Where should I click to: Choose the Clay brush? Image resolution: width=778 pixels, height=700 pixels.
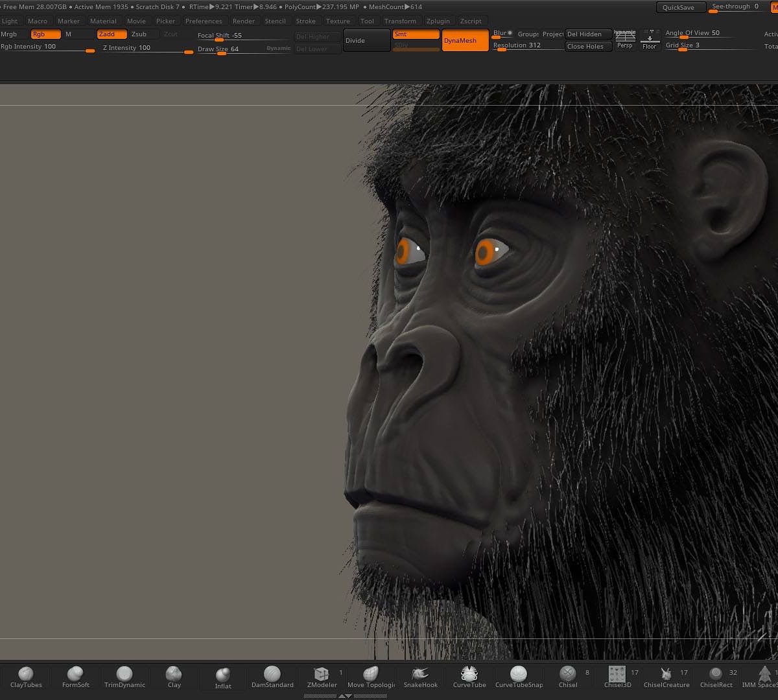[174, 677]
